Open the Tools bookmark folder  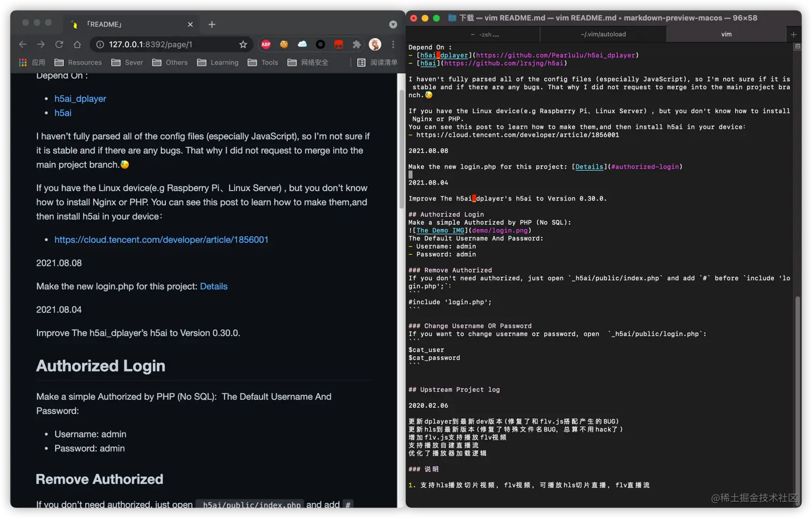pos(263,62)
